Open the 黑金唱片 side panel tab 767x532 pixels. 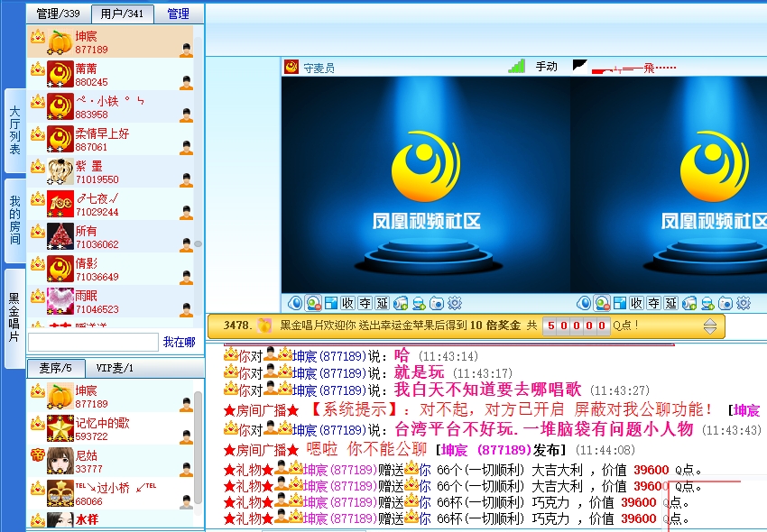click(x=14, y=316)
